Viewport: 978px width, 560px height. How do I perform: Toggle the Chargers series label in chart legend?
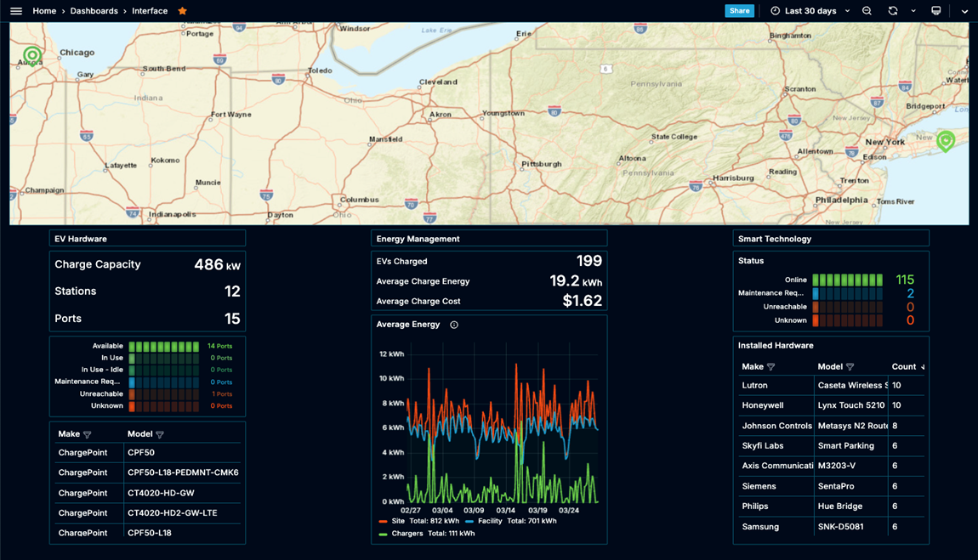(407, 534)
